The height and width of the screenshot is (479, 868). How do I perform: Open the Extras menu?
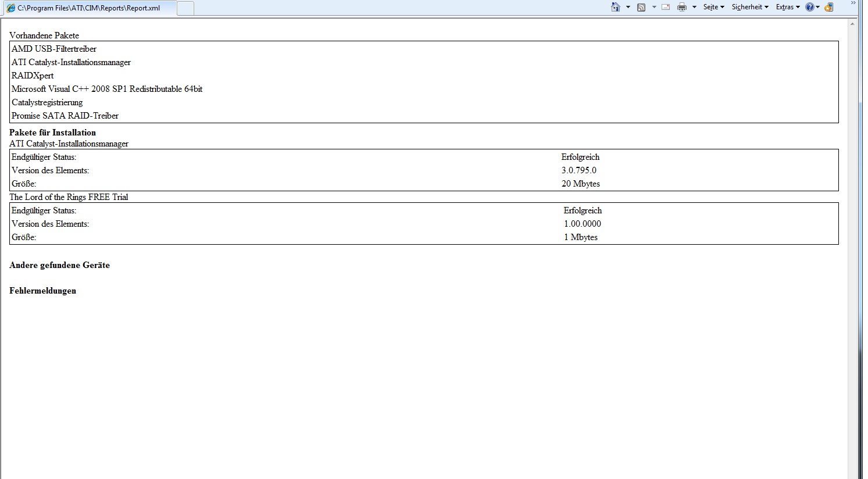coord(788,7)
